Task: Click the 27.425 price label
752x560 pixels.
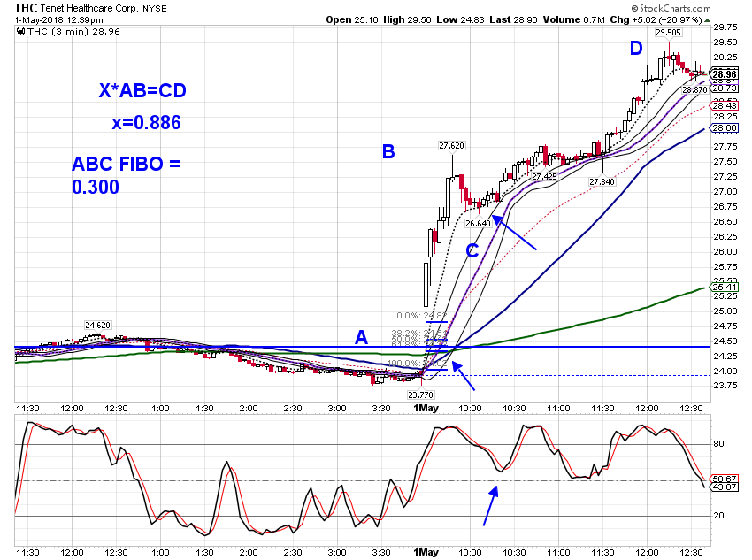Action: pyautogui.click(x=544, y=176)
